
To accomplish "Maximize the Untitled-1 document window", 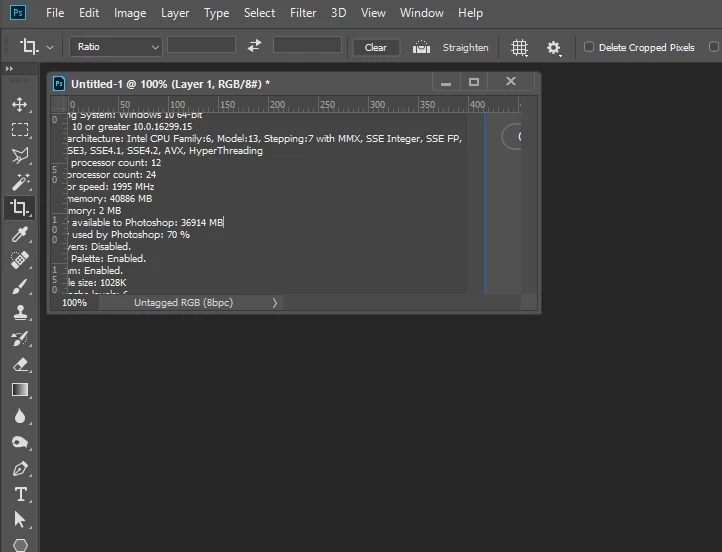I will click(x=474, y=82).
